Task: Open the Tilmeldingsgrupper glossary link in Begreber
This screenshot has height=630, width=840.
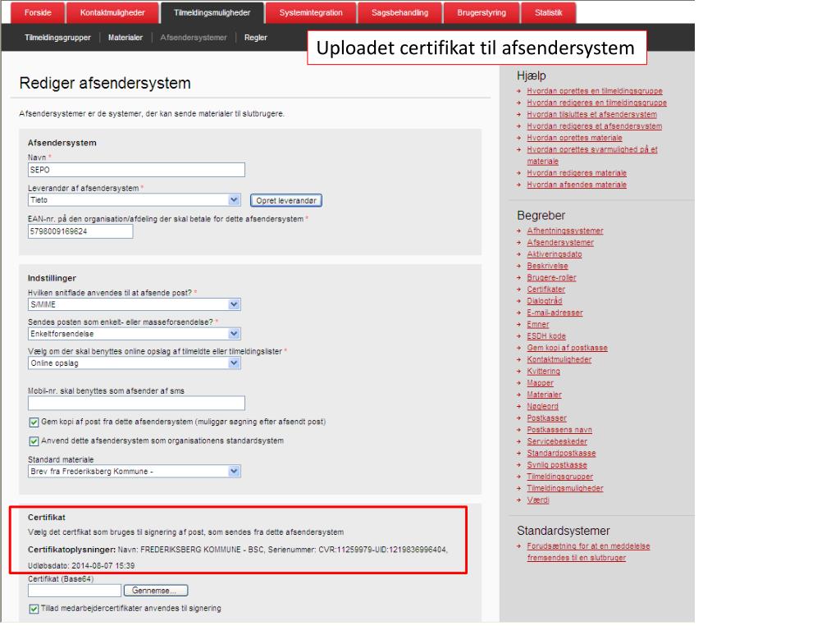Action: (560, 477)
